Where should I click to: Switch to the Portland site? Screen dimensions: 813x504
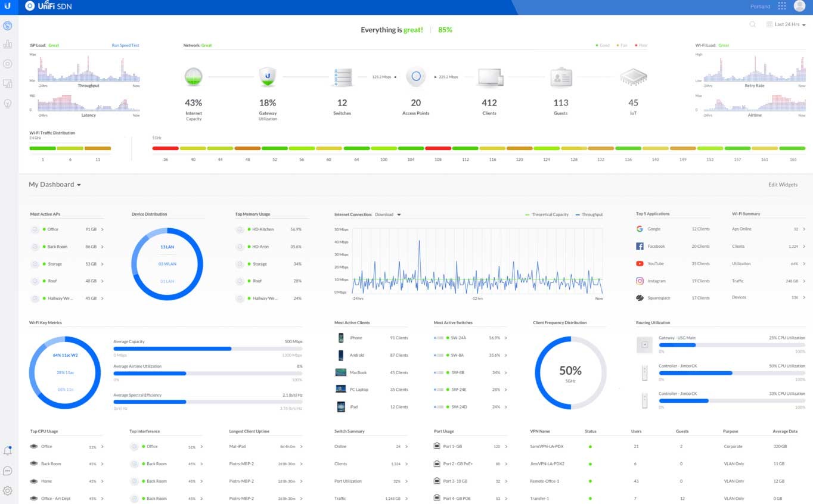(x=760, y=7)
